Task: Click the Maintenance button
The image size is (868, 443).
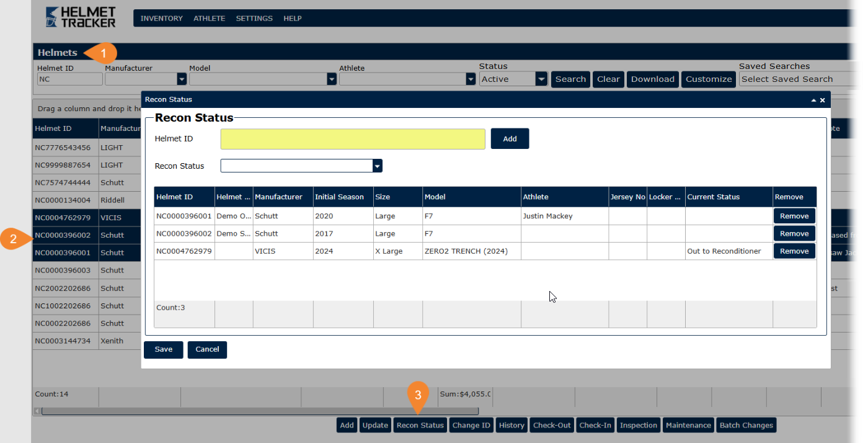Action: click(688, 425)
